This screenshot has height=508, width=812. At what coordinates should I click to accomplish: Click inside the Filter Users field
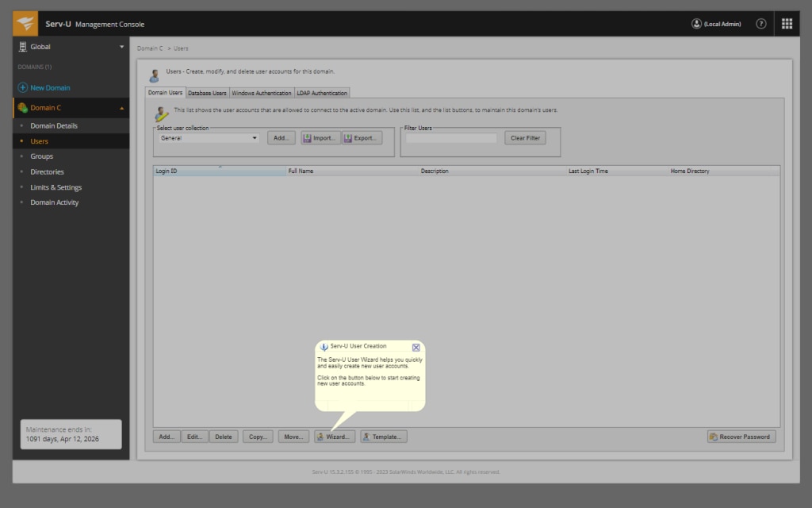450,137
